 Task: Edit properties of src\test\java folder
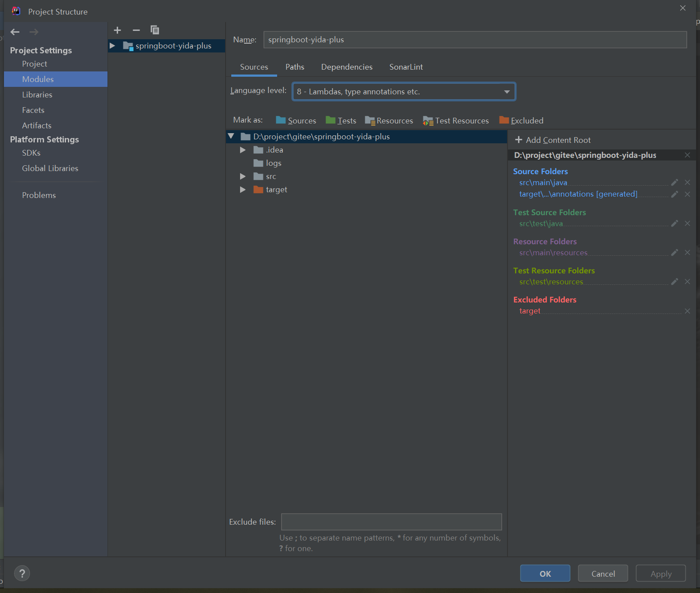coord(674,224)
